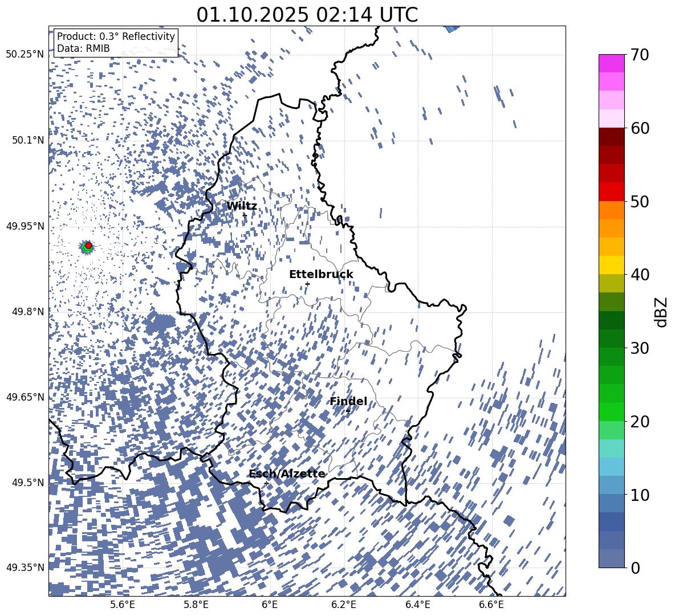Click the Product 0.3° Reflectivity info box

click(x=116, y=43)
